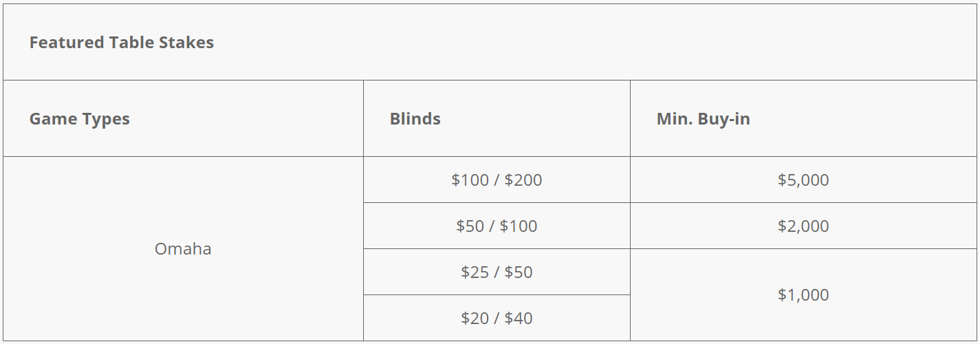Click the $1,000 minimum buy-in cell
The width and height of the screenshot is (980, 344).
tap(803, 294)
